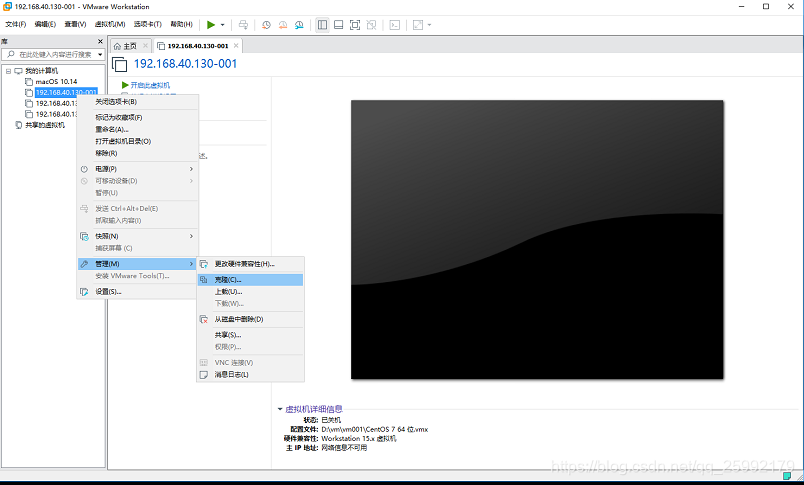
Task: Click the power icon beside 电源(P)
Action: pyautogui.click(x=84, y=169)
